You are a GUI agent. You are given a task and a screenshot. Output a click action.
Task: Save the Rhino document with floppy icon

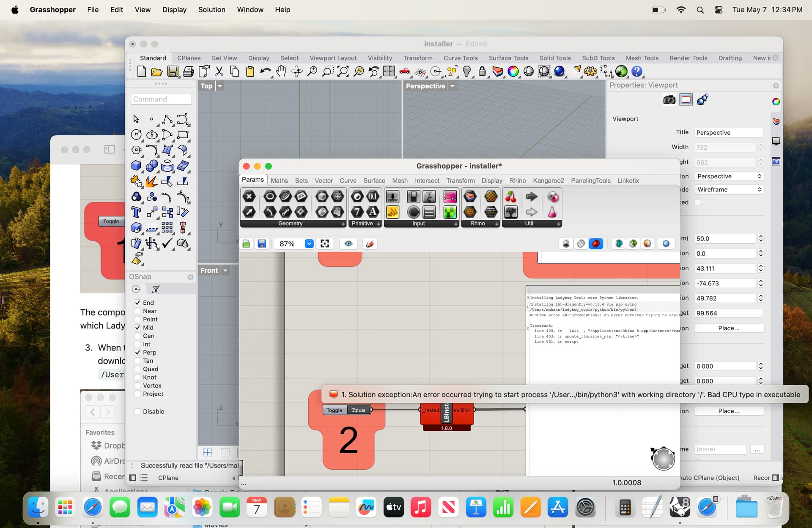tap(173, 71)
